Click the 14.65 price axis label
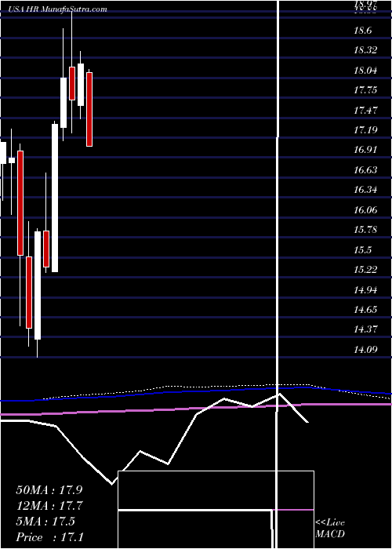The image size is (392, 549). coord(365,310)
